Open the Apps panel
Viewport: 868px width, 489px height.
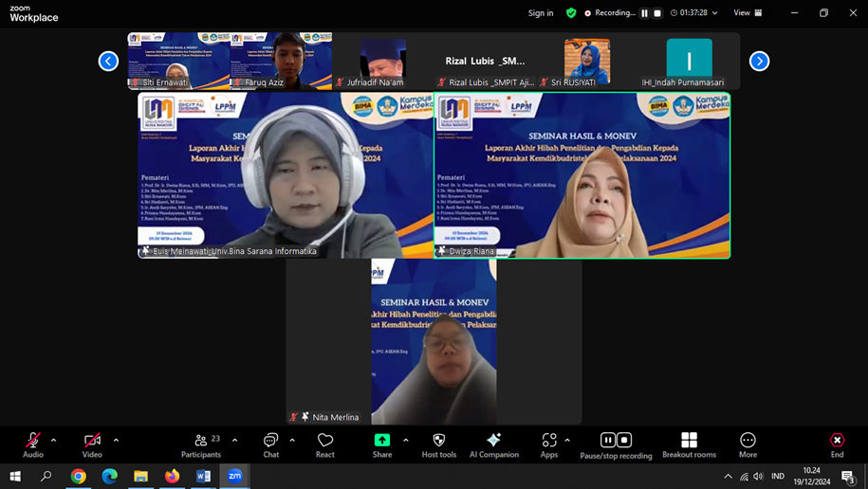(x=549, y=444)
